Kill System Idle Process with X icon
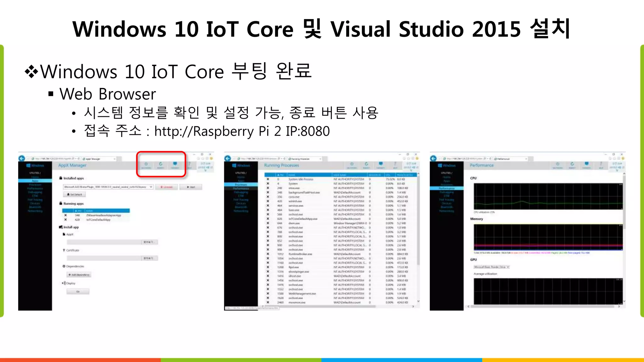The width and height of the screenshot is (644, 362). (268, 179)
